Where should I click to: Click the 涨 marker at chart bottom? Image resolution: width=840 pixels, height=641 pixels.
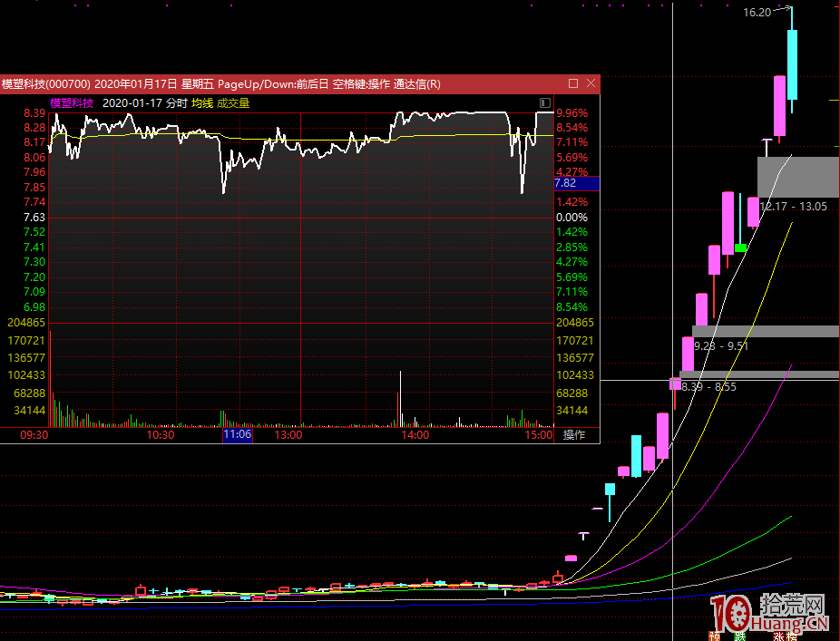(x=779, y=636)
